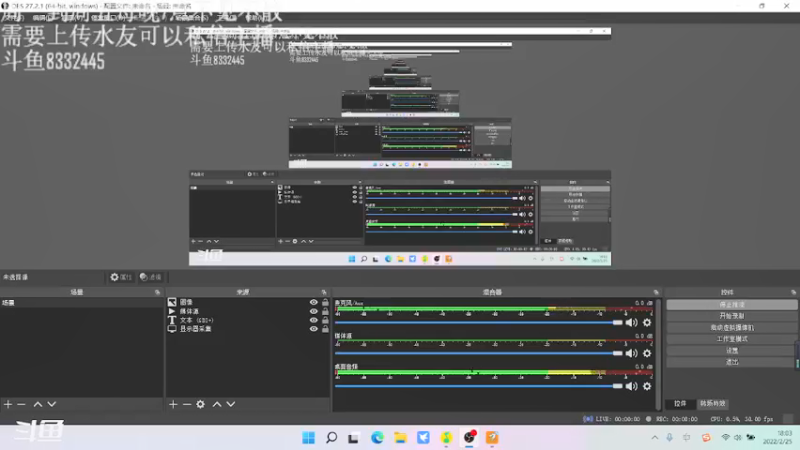The image size is (800, 450).
Task: Click the mixer panel vertical scrollbar
Action: pyautogui.click(x=659, y=354)
